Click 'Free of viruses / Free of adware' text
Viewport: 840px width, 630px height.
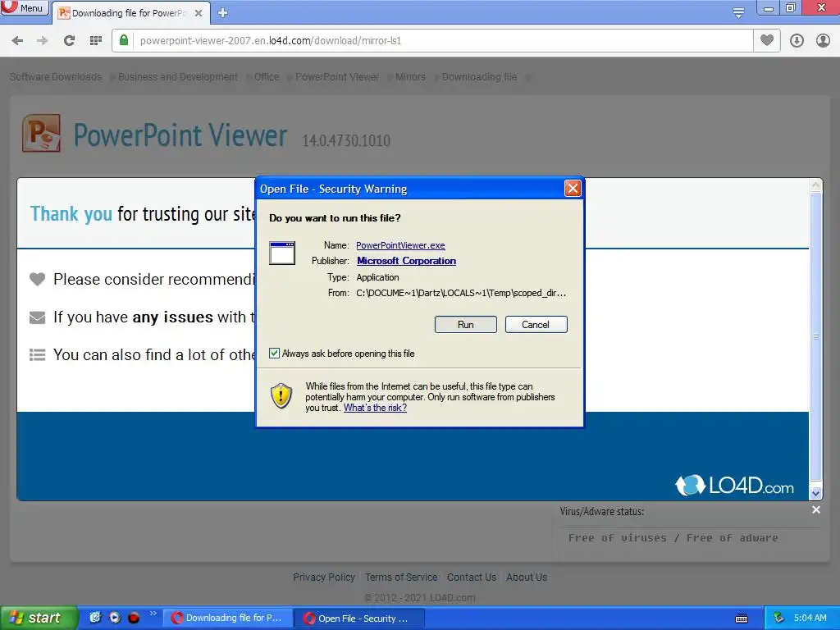[673, 537]
